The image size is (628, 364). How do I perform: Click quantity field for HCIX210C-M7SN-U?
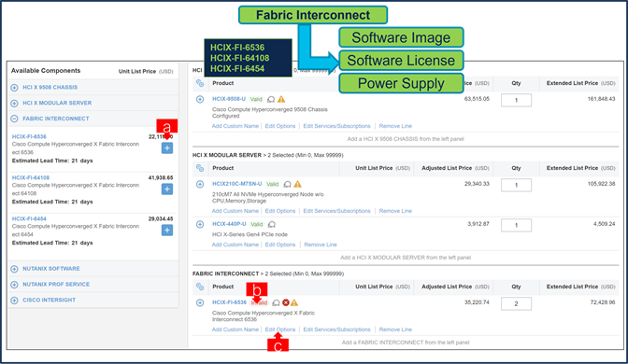[516, 185]
